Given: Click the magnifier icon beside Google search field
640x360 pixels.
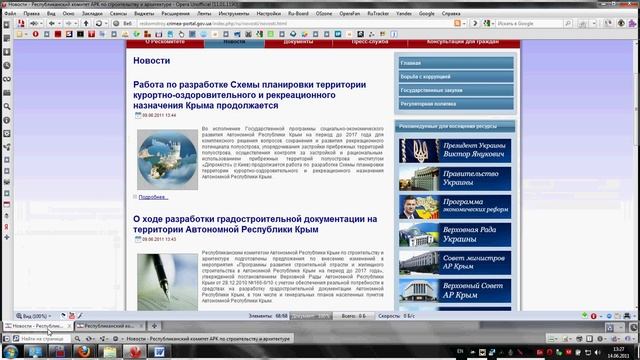Looking at the screenshot, I should click(568, 24).
